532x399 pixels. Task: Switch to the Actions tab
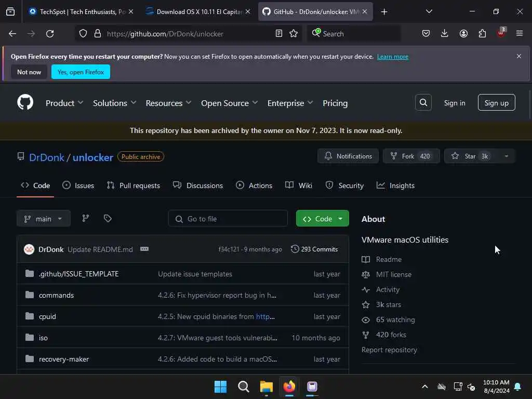254,185
